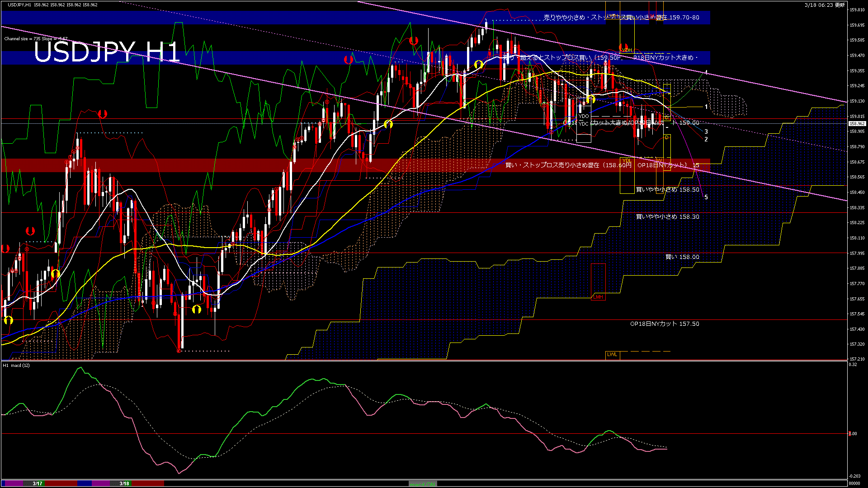
Task: Select the 買い 158.00 order label
Action: tap(682, 257)
